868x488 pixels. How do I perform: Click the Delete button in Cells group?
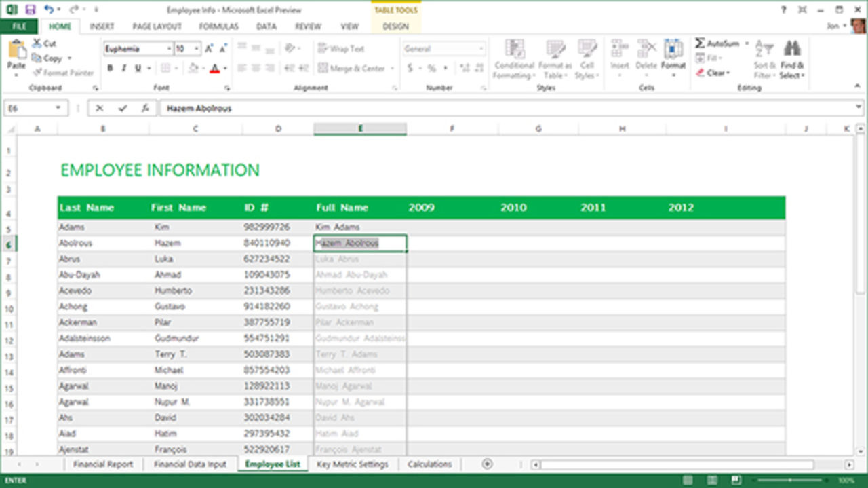(x=646, y=58)
